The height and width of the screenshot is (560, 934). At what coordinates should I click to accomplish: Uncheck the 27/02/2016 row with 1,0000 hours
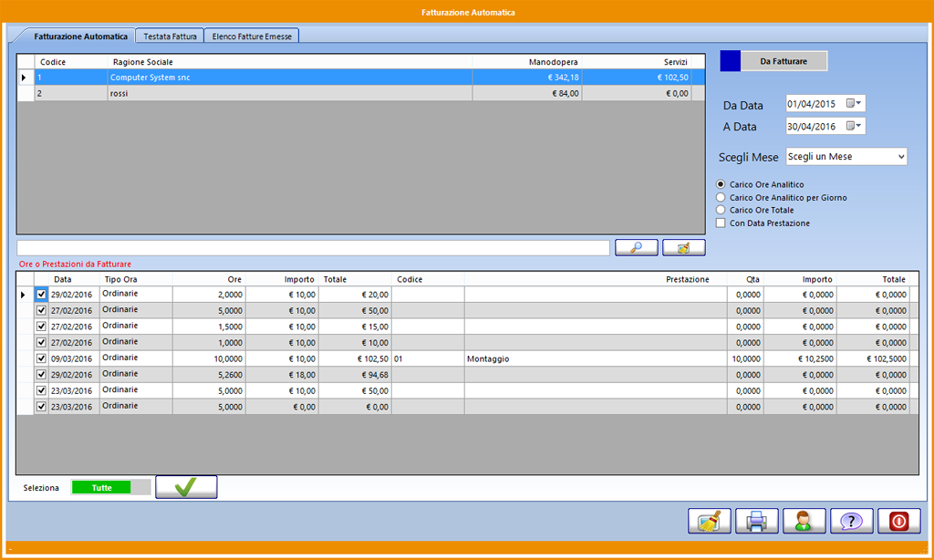41,343
